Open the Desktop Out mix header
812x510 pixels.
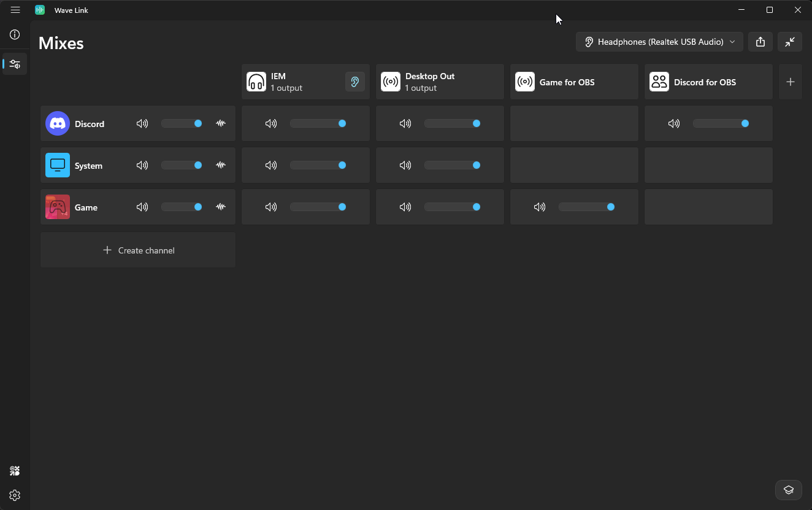click(x=439, y=82)
